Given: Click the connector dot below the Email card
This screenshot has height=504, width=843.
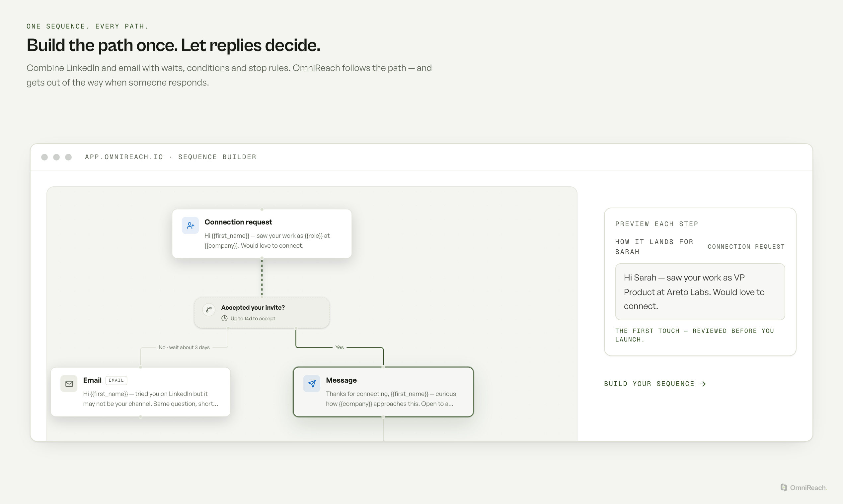Looking at the screenshot, I should [x=140, y=417].
